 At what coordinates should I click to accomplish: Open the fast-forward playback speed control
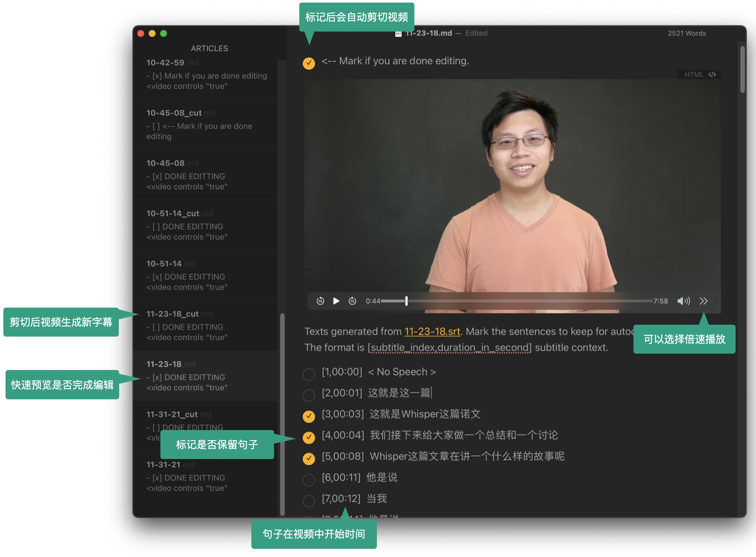703,301
